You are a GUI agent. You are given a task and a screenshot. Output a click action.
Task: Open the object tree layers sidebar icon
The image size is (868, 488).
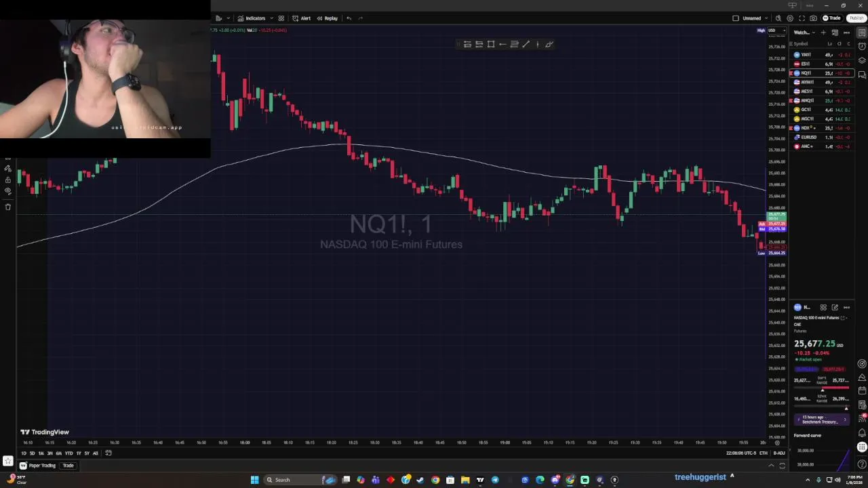click(862, 60)
